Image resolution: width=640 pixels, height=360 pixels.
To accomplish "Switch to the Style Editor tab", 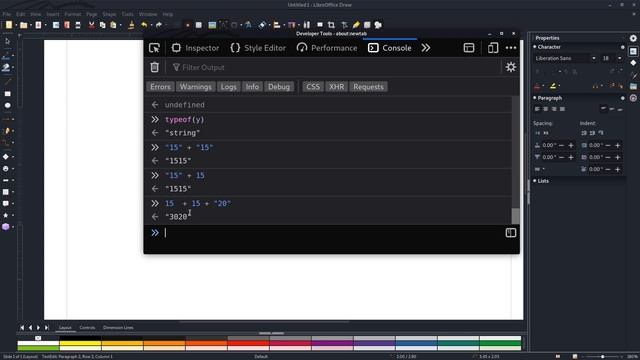I will coord(258,48).
